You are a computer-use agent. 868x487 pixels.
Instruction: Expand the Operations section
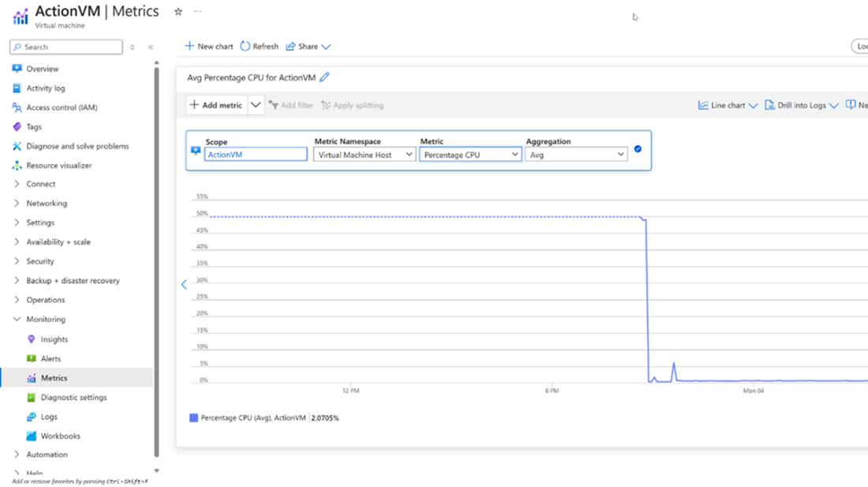coord(17,300)
